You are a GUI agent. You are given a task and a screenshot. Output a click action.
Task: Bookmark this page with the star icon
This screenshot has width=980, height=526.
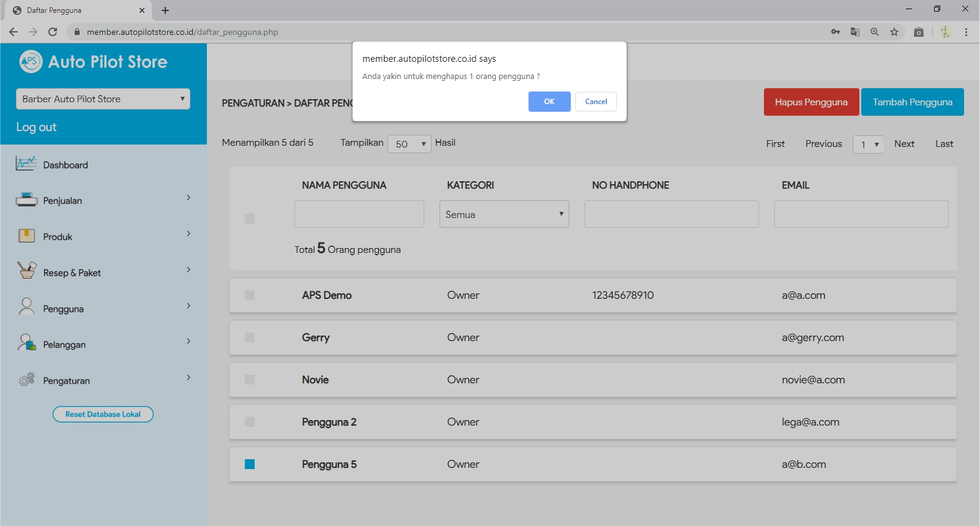pyautogui.click(x=894, y=32)
